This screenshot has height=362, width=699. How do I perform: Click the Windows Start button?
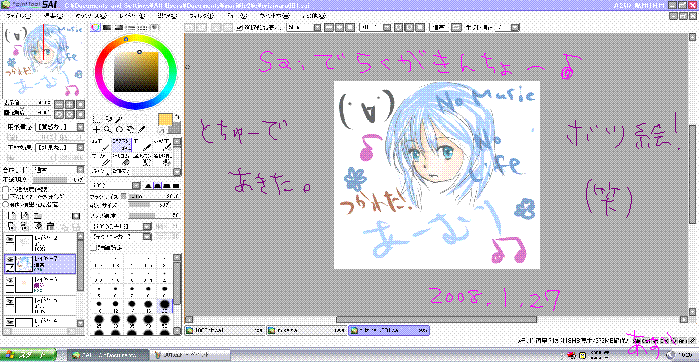pos(29,355)
